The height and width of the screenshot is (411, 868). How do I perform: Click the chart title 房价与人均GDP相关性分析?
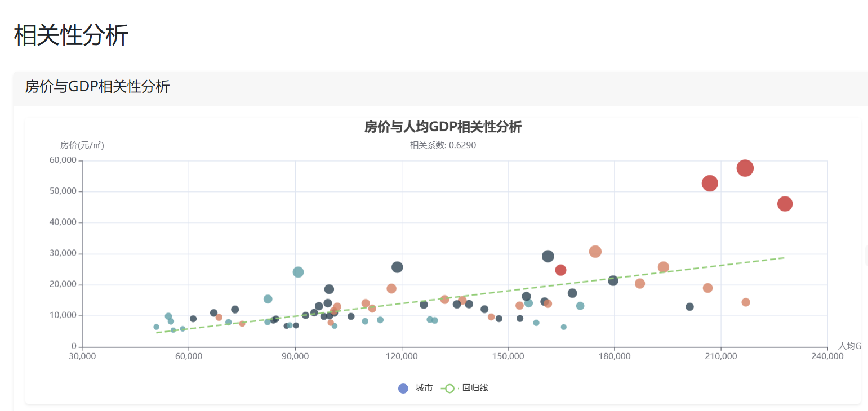coord(443,127)
